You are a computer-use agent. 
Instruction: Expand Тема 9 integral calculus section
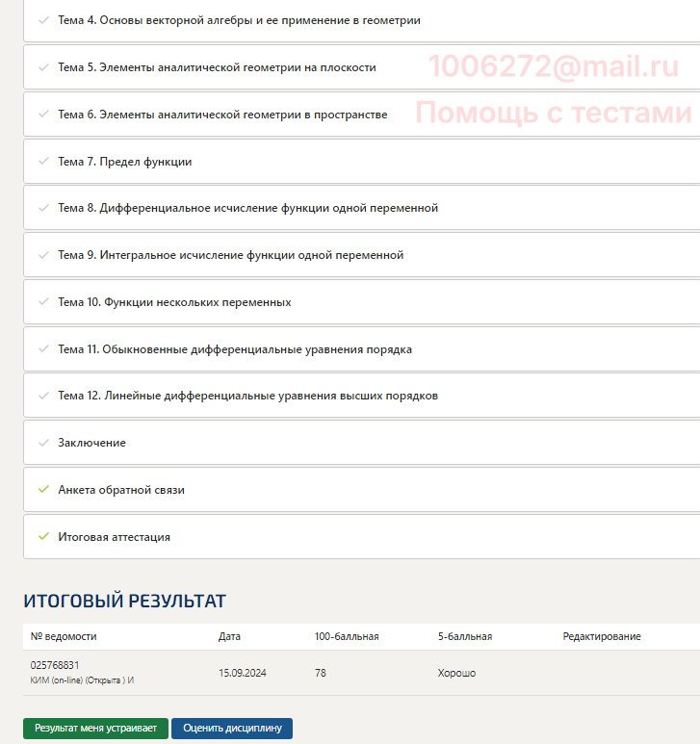230,255
